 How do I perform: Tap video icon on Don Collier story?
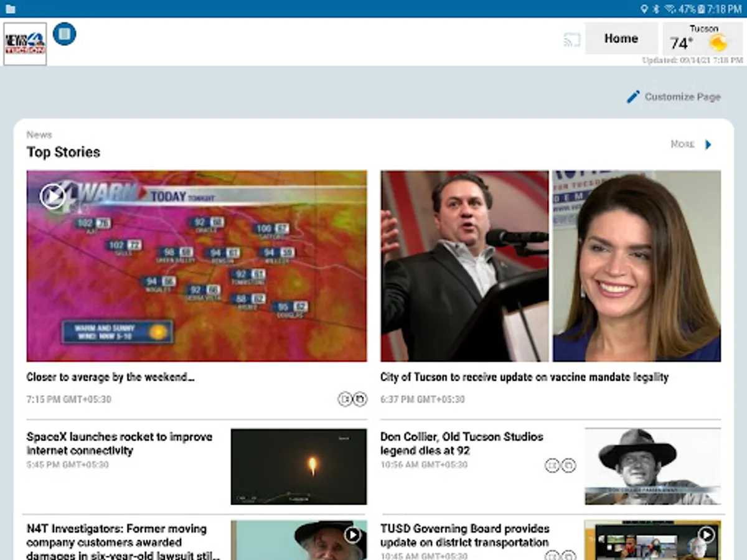pos(552,465)
